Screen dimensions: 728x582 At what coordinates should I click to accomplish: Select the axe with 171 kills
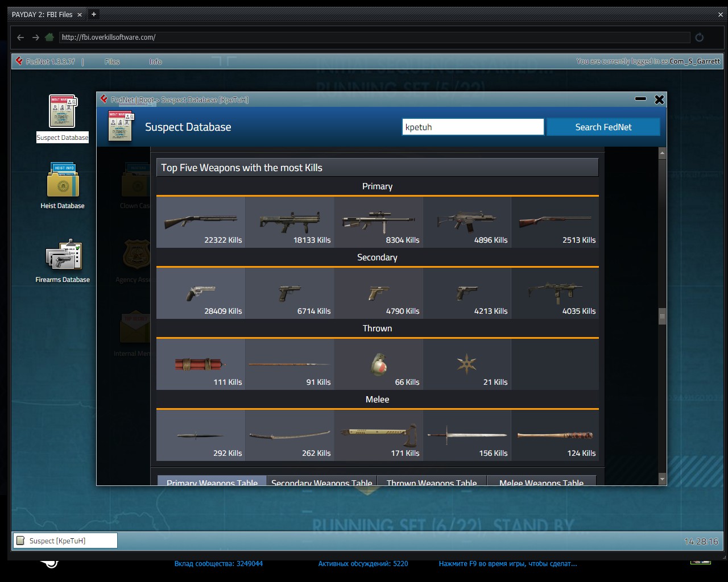pos(378,435)
